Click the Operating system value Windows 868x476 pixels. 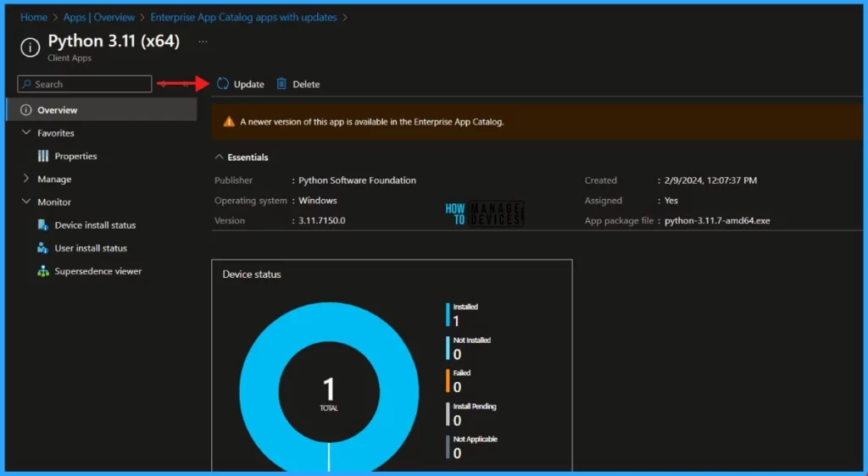(x=318, y=201)
